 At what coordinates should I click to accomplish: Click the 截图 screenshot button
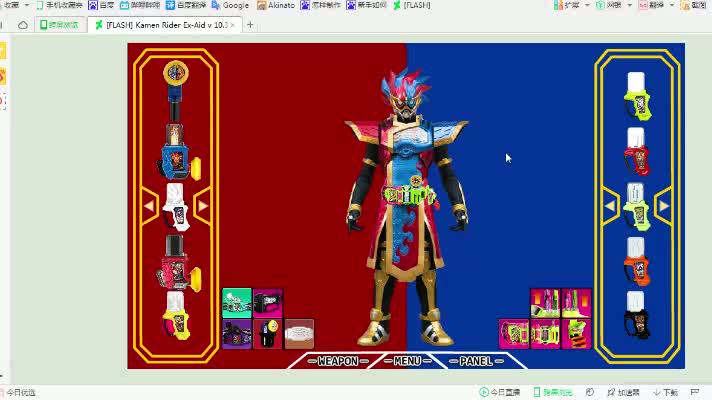(x=694, y=5)
